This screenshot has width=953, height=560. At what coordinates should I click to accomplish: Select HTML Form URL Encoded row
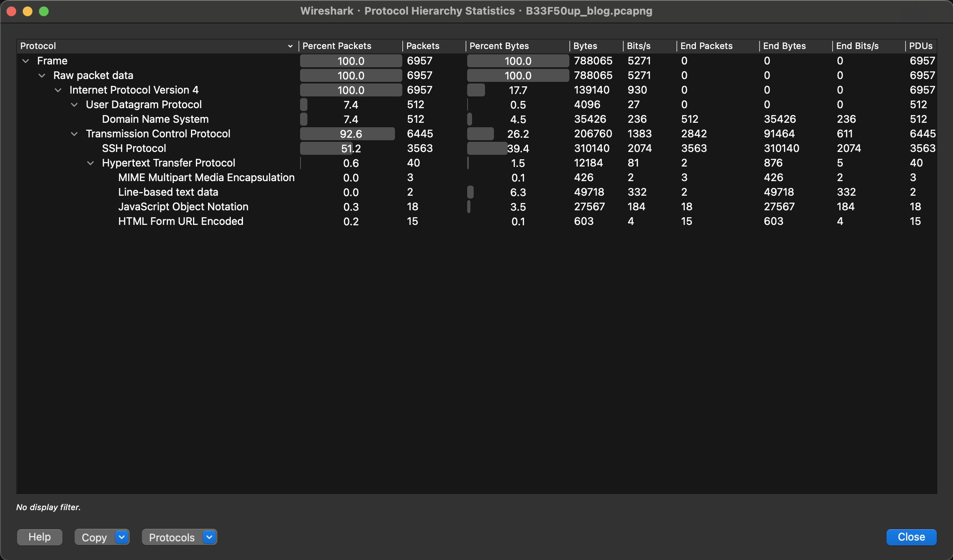pyautogui.click(x=180, y=221)
